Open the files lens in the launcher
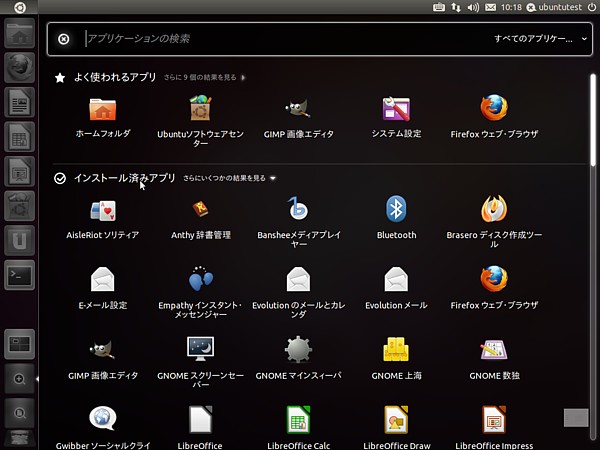The width and height of the screenshot is (600, 450). [x=20, y=413]
